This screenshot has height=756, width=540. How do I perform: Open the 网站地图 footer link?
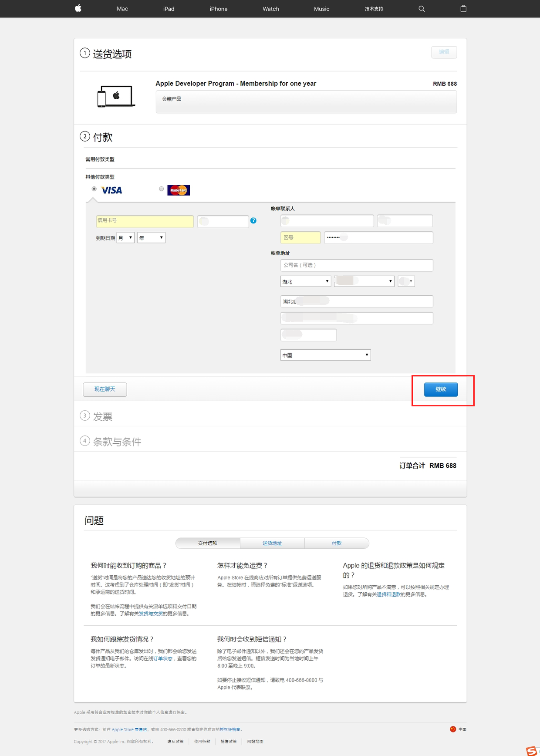pos(255,742)
